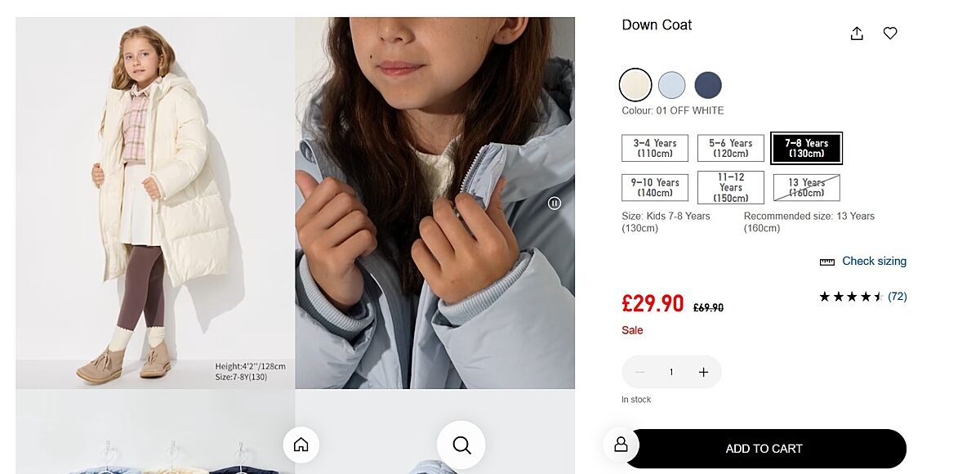Click the ruler icon beside Check sizing
Screen dimensions: 980x474
(x=827, y=262)
